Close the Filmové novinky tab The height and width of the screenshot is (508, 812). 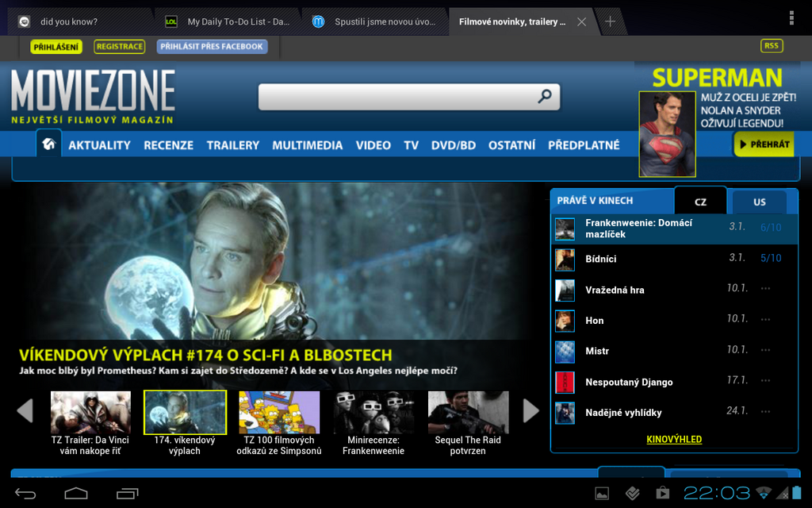tap(581, 22)
